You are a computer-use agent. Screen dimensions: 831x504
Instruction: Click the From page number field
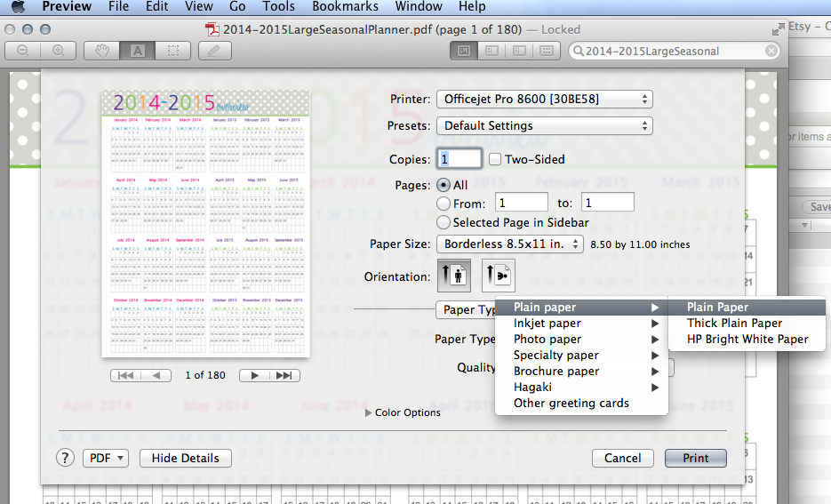(x=522, y=203)
